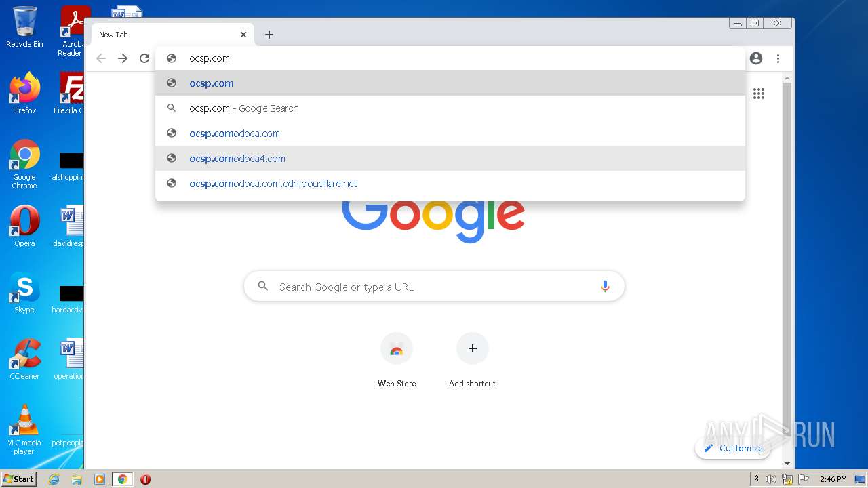Click the Search Google or type a URL box
The width and height of the screenshot is (868, 488).
click(x=434, y=287)
